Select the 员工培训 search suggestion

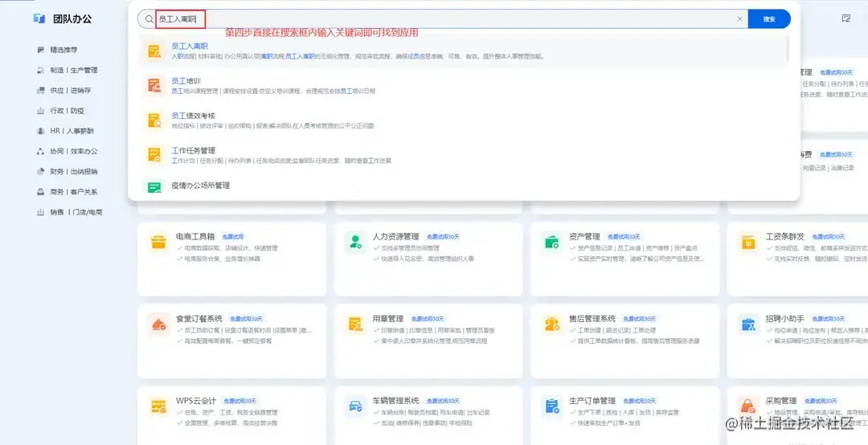463,86
